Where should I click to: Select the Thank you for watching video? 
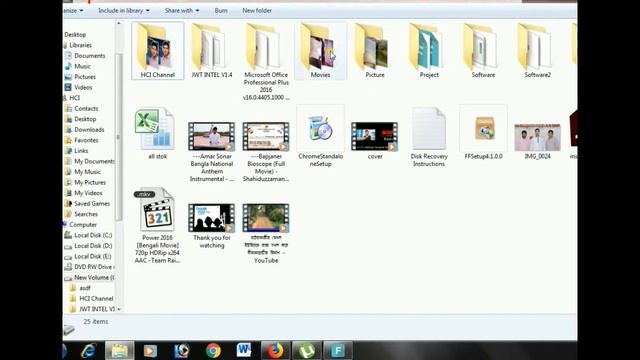pyautogui.click(x=211, y=226)
